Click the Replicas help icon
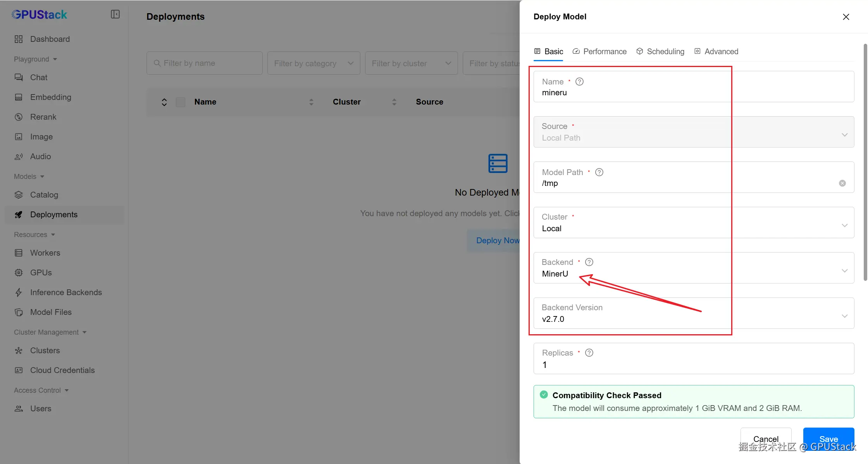The height and width of the screenshot is (464, 868). 589,353
